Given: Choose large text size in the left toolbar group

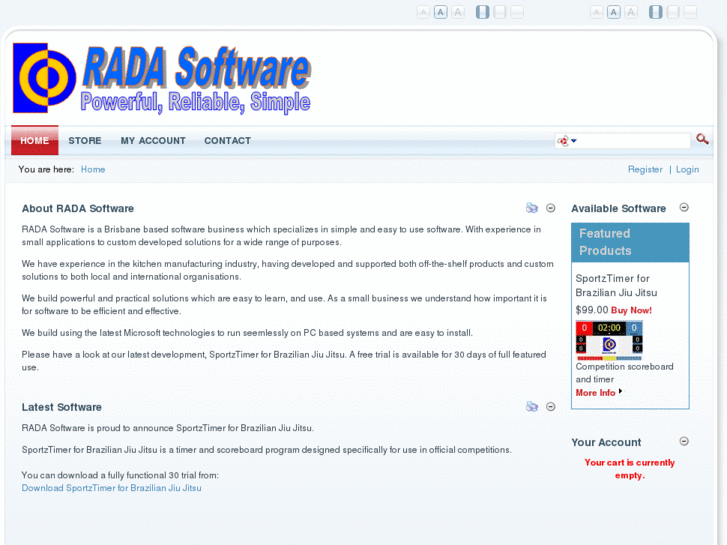Looking at the screenshot, I should (x=458, y=12).
